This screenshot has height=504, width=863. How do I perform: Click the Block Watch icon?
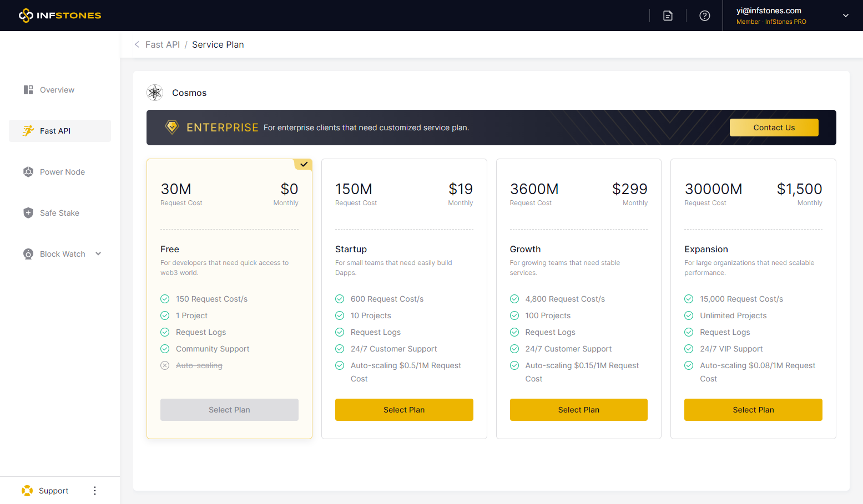pos(28,254)
